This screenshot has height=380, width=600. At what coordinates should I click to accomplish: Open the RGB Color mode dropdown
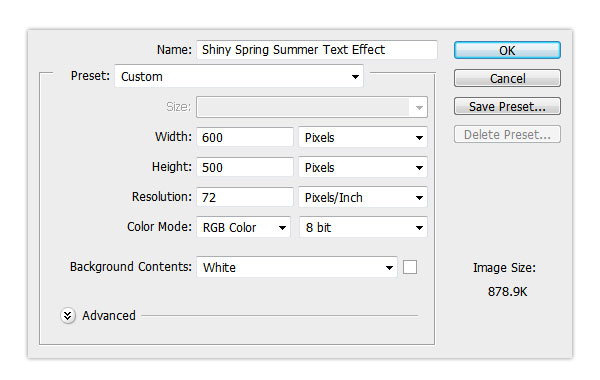[x=244, y=227]
